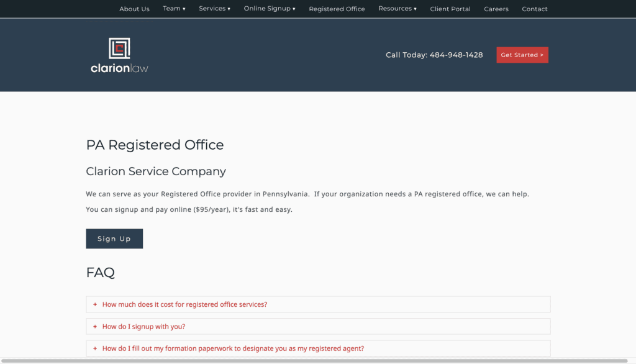The width and height of the screenshot is (636, 364).
Task: Open the Client Portal menu item
Action: click(x=450, y=9)
